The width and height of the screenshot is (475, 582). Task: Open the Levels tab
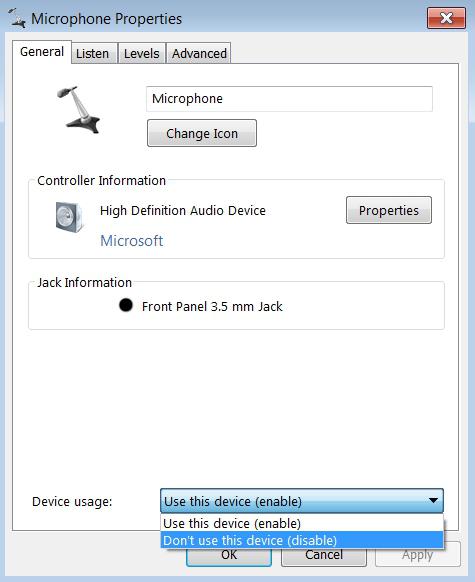click(141, 53)
